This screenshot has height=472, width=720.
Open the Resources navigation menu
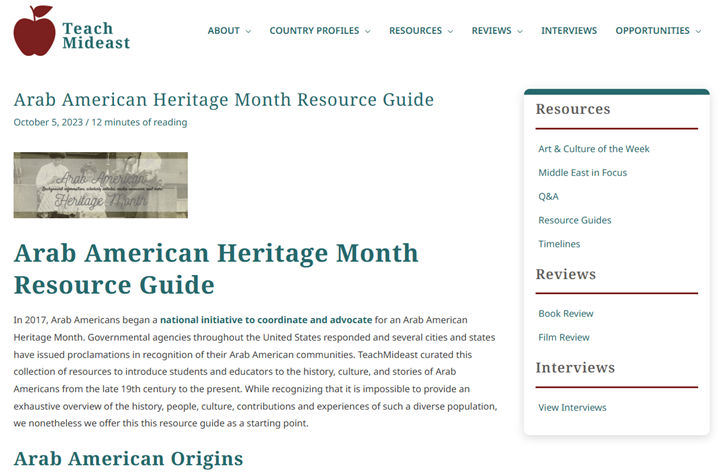point(415,31)
